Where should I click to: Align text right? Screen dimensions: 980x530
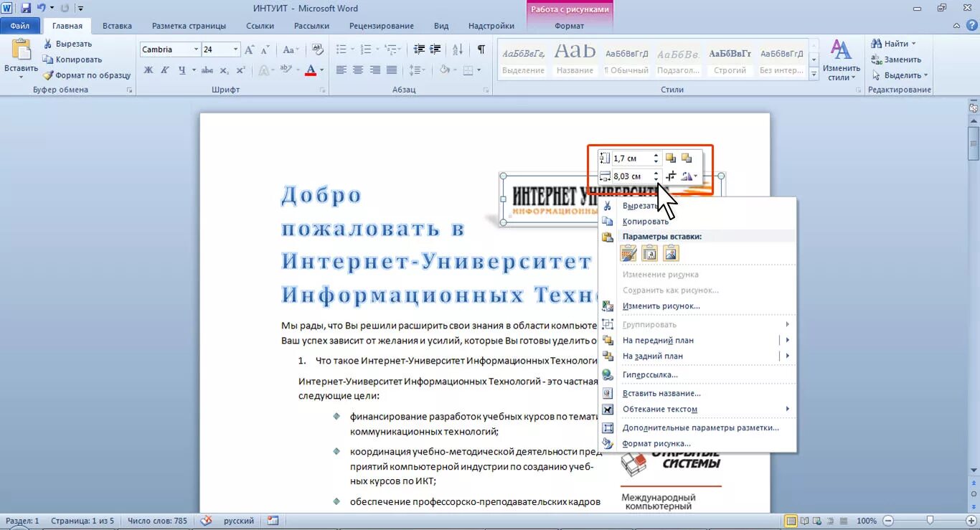pos(374,70)
